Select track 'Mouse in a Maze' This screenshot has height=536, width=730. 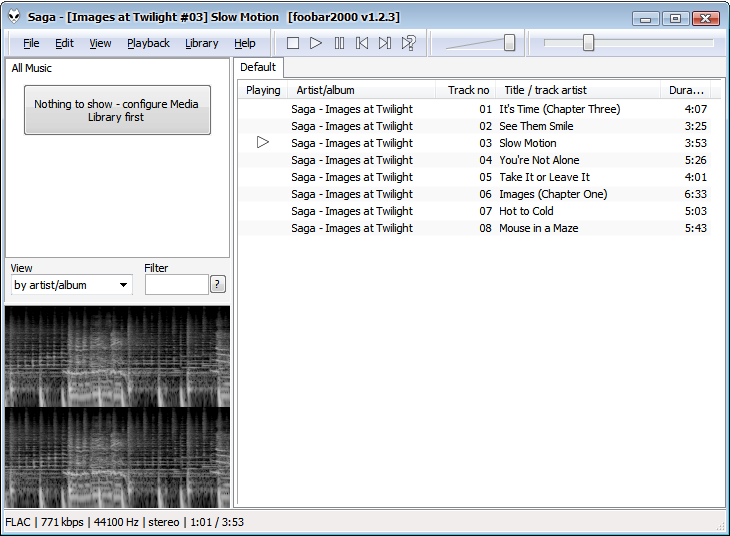pyautogui.click(x=539, y=228)
